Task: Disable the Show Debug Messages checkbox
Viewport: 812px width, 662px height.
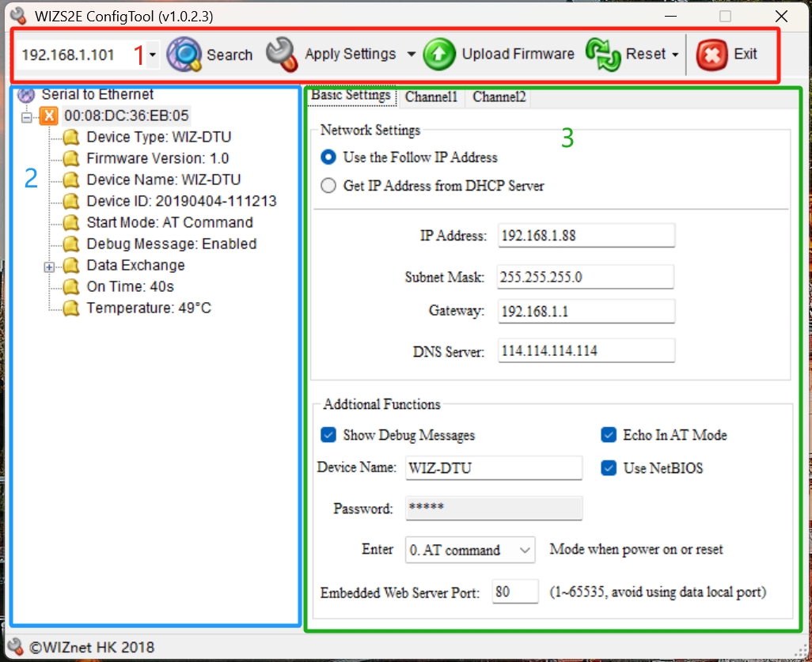Action: point(328,435)
